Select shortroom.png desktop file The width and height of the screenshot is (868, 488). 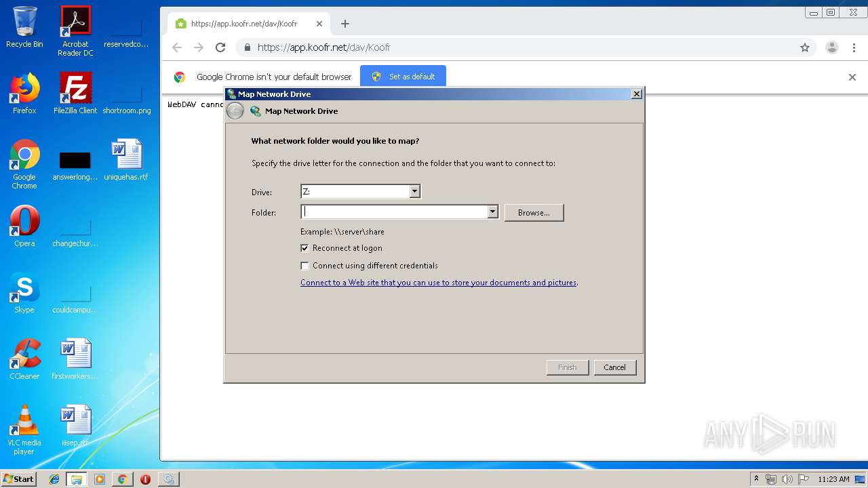pyautogui.click(x=127, y=98)
